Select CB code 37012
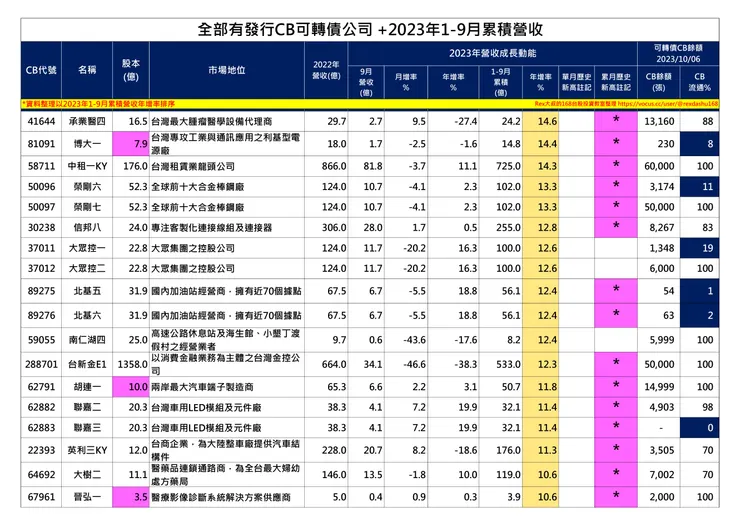The width and height of the screenshot is (740, 523). coord(41,268)
